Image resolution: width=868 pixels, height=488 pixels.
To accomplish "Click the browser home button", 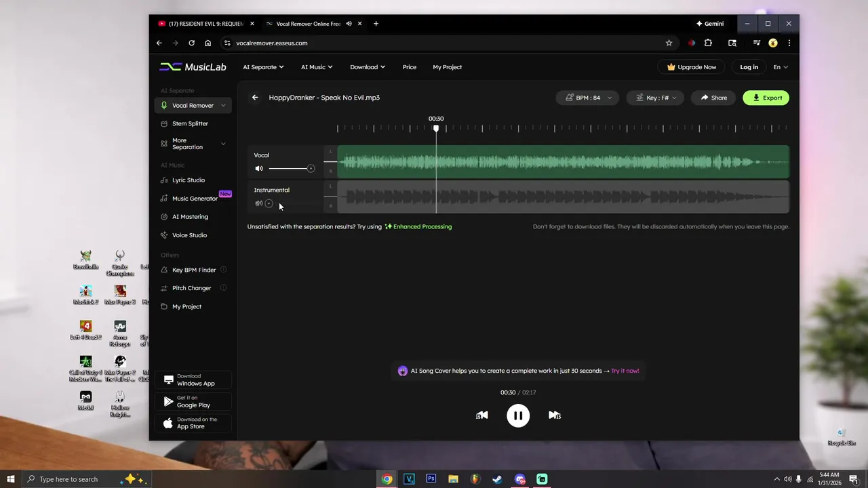I will click(208, 43).
